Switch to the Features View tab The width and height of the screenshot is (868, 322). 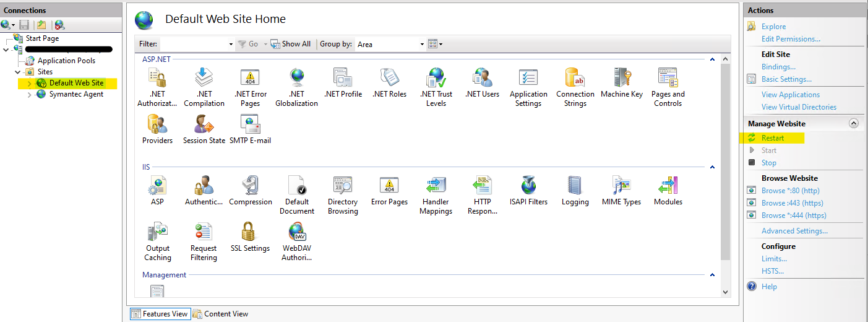(160, 314)
